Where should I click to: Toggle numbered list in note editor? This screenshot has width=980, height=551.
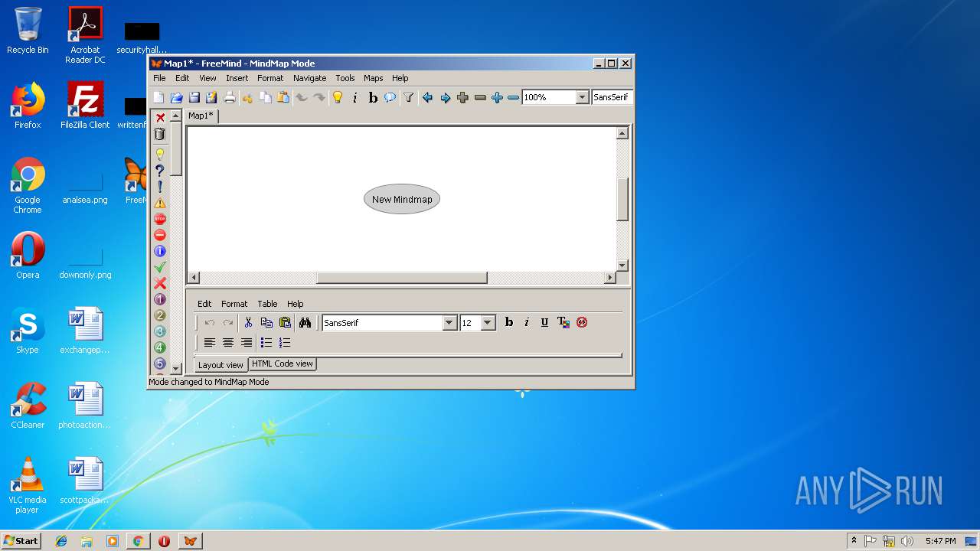tap(285, 343)
